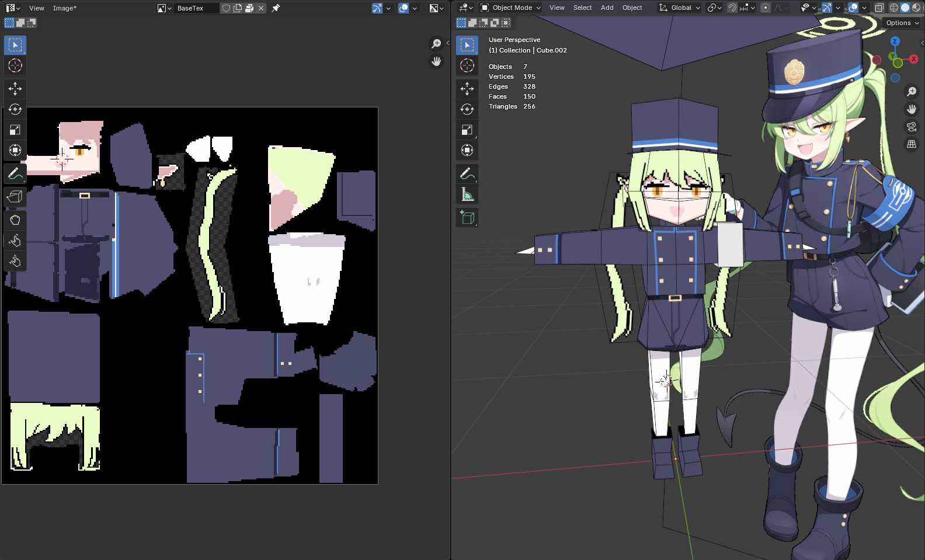Toggle proportional editing in 3D viewport
The image size is (925, 560).
point(766,8)
